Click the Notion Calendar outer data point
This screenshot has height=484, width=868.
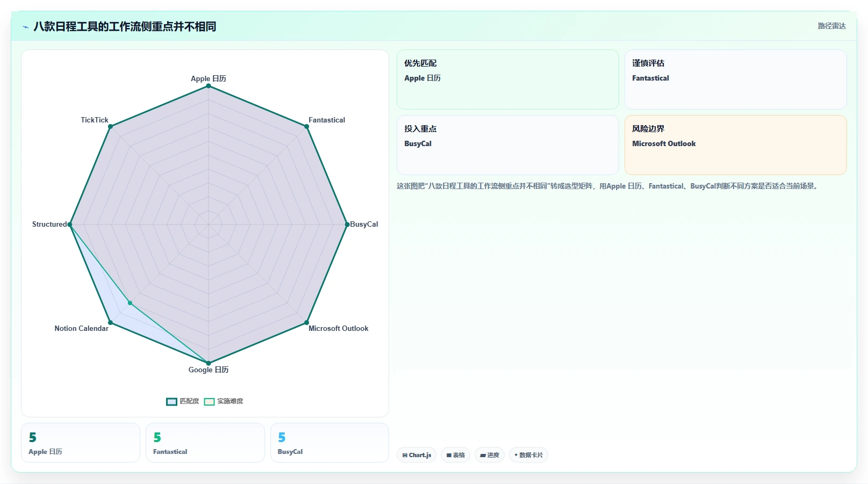[x=110, y=322]
